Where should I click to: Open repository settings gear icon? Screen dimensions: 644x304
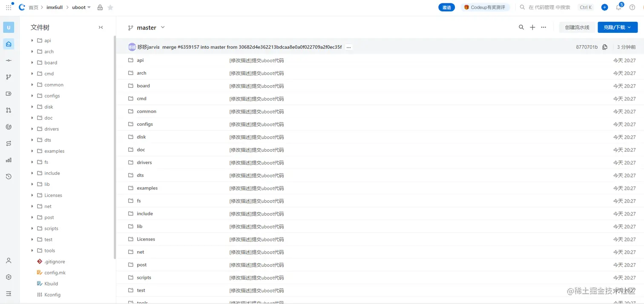pyautogui.click(x=9, y=277)
